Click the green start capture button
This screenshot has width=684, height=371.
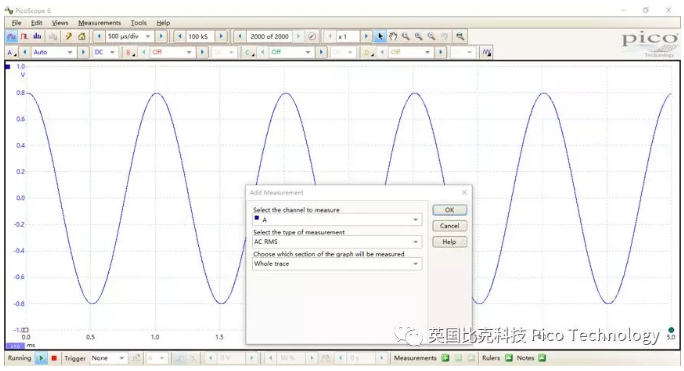41,358
